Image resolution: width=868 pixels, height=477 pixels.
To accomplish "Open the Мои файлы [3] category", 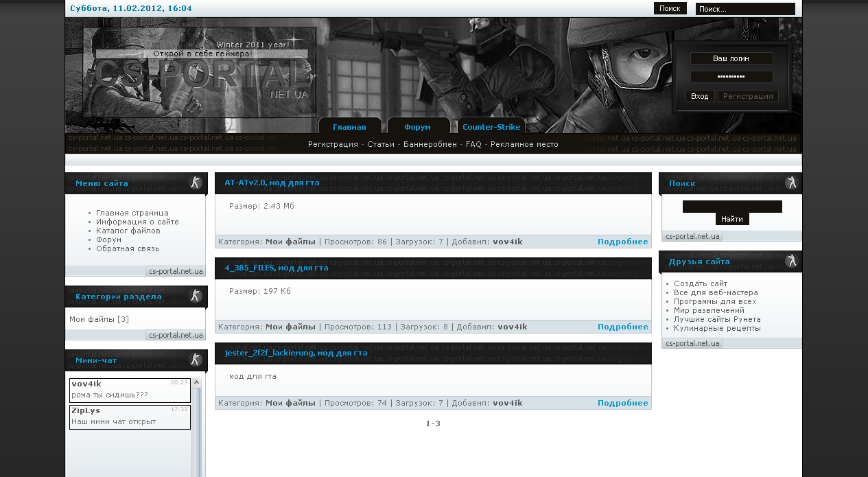I will [99, 319].
